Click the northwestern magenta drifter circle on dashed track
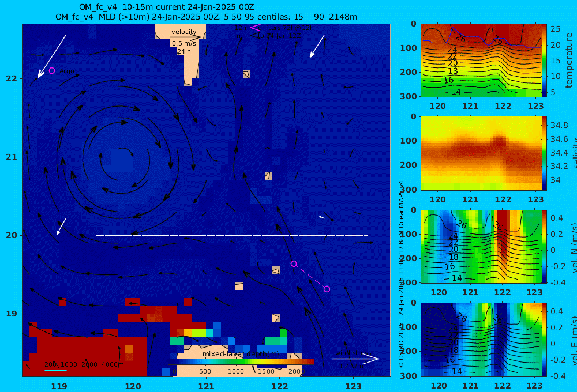 point(294,263)
